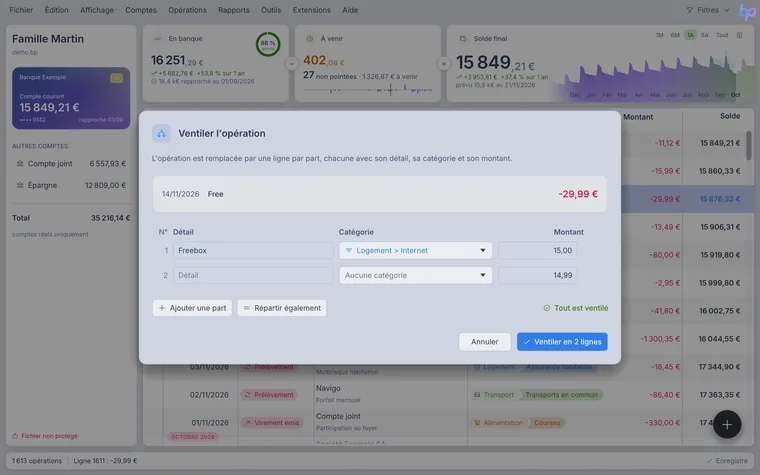Select the Tout chart range
760x475 pixels.
click(722, 35)
